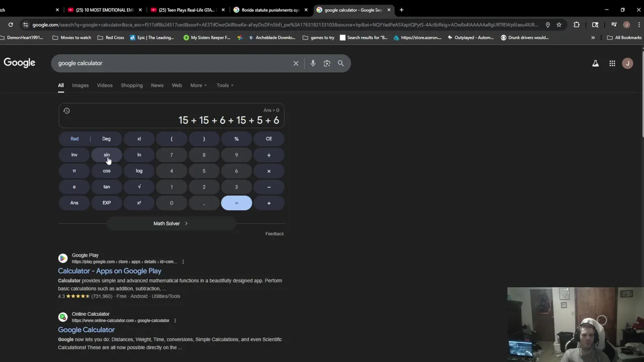Image resolution: width=644 pixels, height=362 pixels.
Task: Open new browser tab
Action: click(401, 10)
